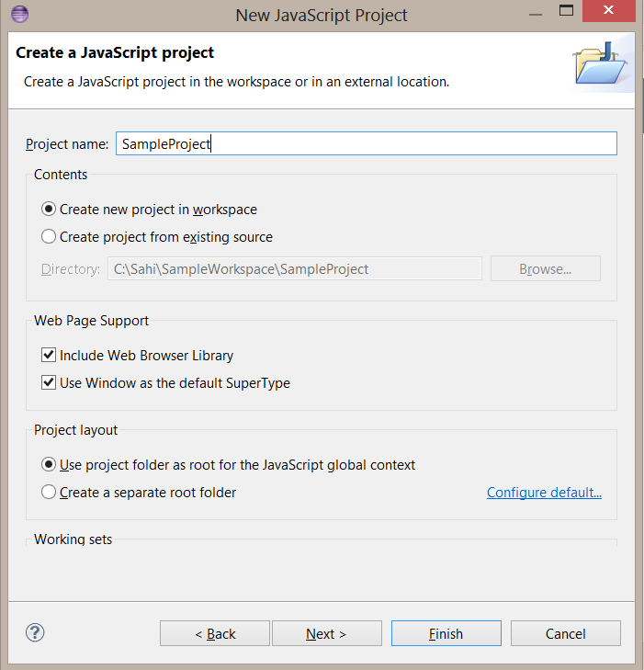This screenshot has height=670, width=644.
Task: Click the workspace or external location description
Action: point(237,82)
